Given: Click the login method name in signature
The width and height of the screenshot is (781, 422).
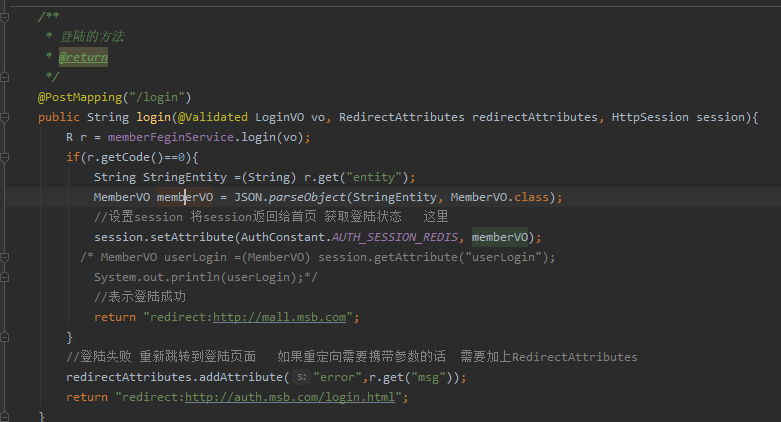Looking at the screenshot, I should [x=154, y=118].
